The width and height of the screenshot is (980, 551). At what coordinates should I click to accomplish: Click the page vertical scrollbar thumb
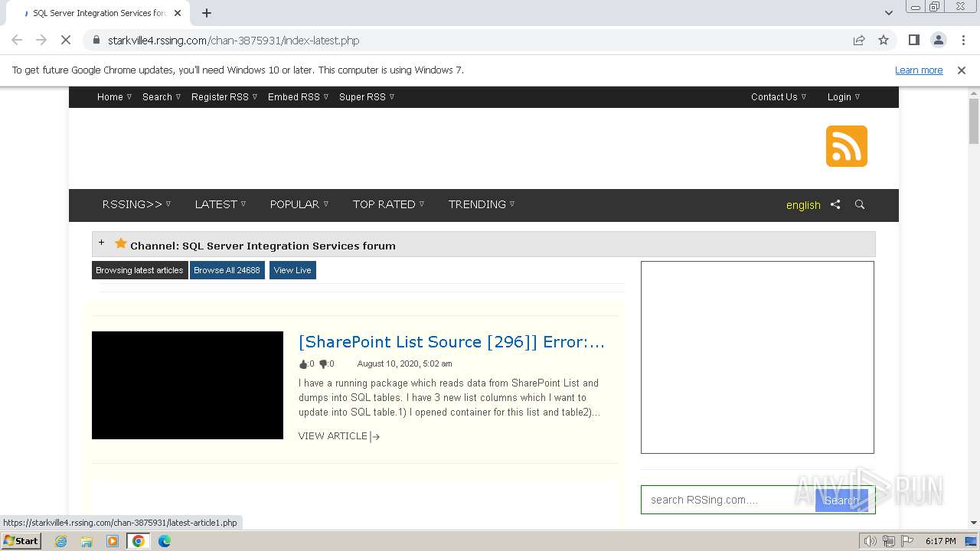pyautogui.click(x=974, y=121)
